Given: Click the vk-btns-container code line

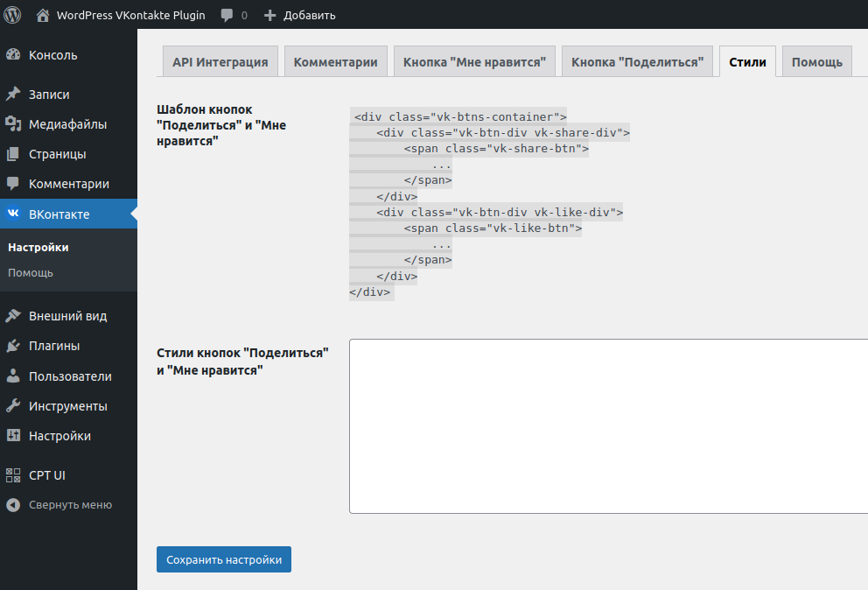Looking at the screenshot, I should (460, 117).
